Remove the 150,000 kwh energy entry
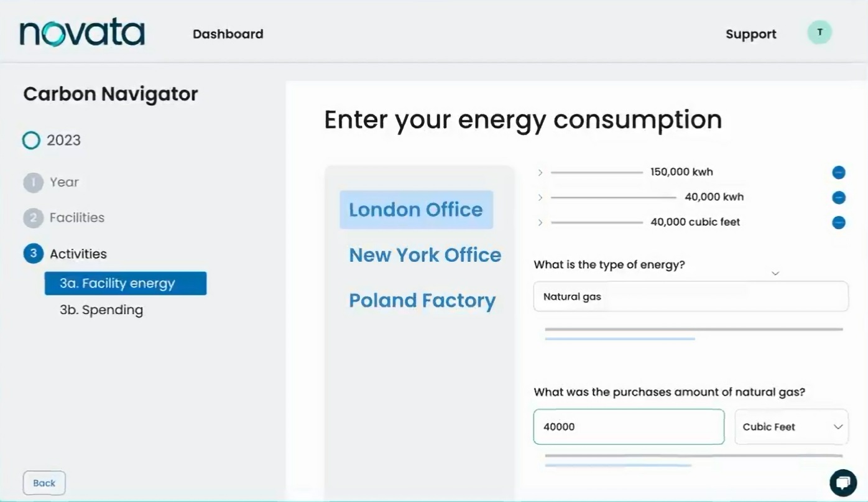 [839, 172]
